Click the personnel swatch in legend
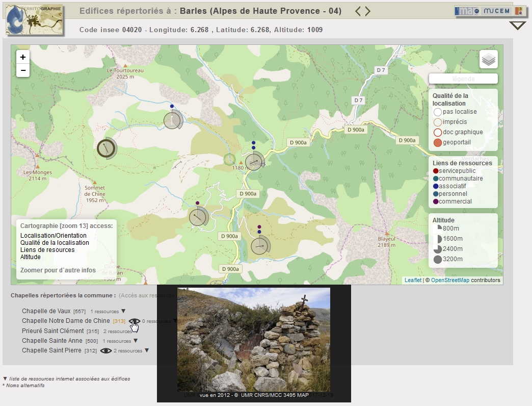 click(436, 194)
